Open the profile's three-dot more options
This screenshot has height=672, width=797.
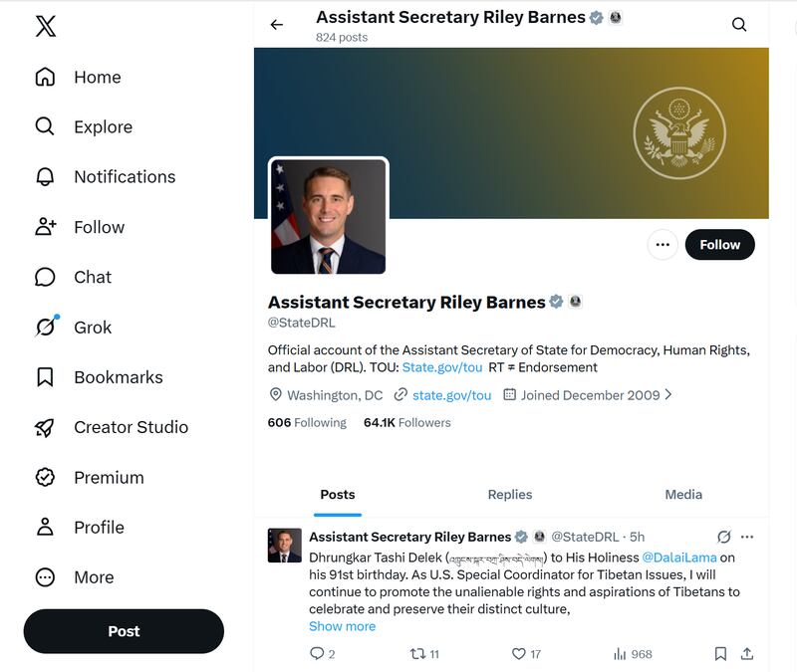coord(663,245)
